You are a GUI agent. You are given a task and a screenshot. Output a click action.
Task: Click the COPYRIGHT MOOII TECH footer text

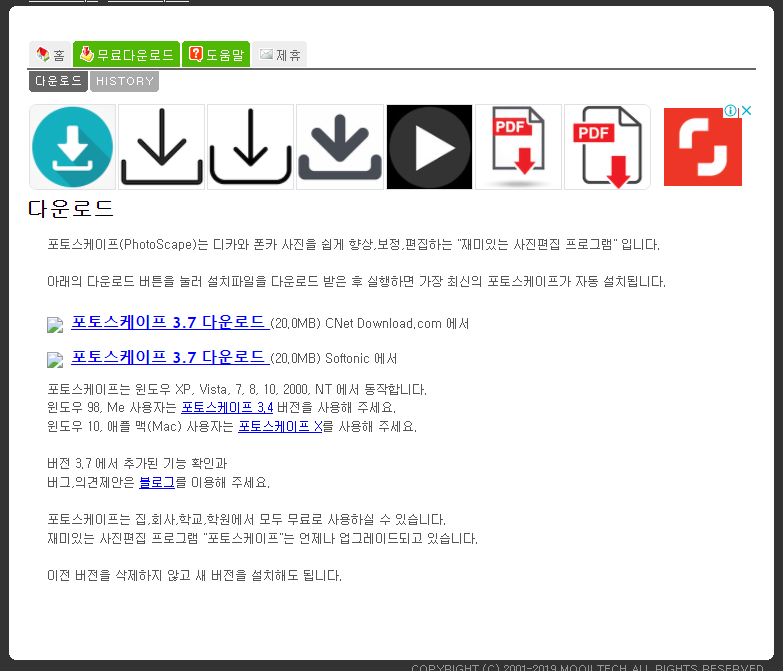[x=587, y=667]
